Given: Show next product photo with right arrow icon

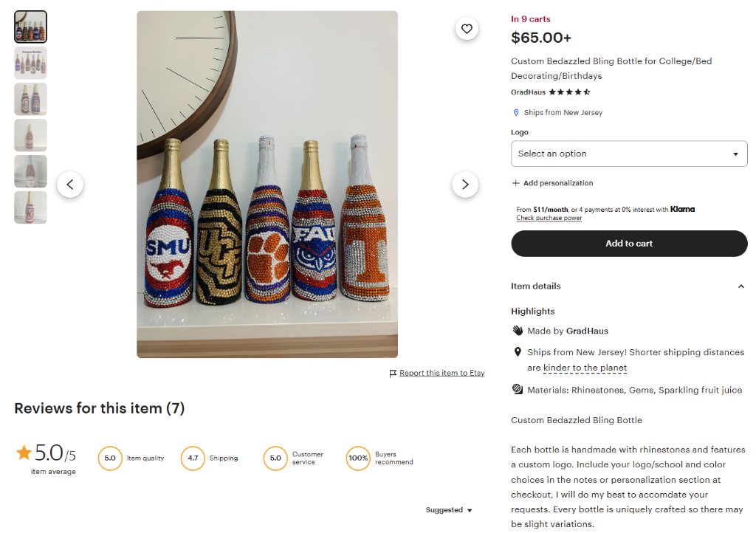Looking at the screenshot, I should coord(465,184).
